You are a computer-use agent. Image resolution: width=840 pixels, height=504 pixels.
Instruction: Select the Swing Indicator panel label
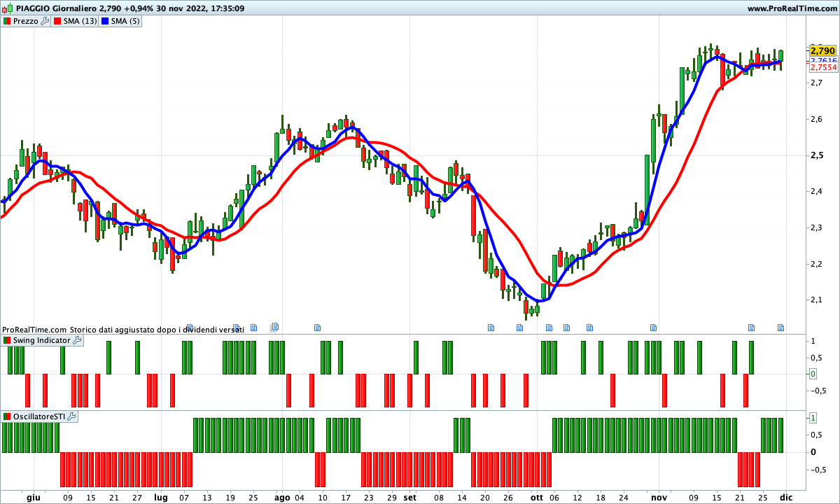(x=42, y=340)
